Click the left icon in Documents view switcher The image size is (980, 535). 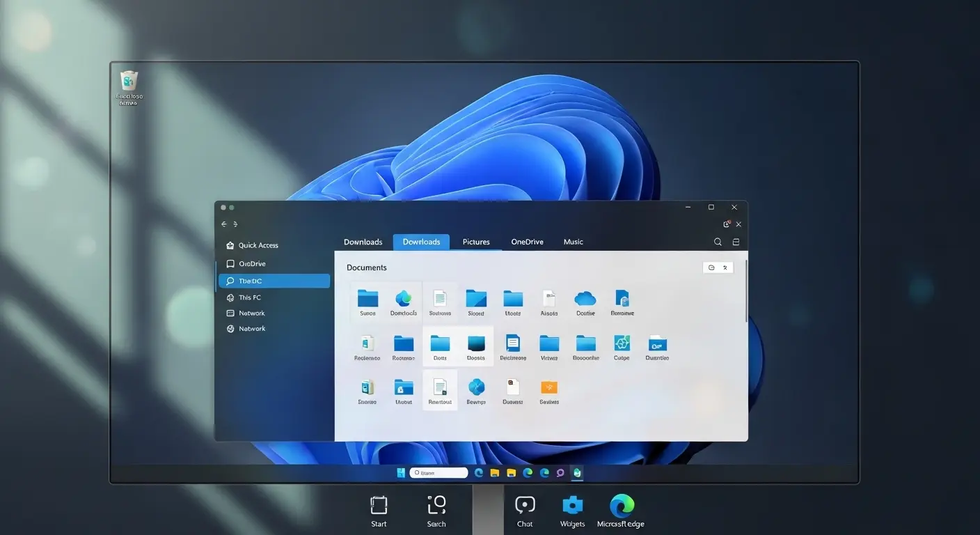[711, 267]
